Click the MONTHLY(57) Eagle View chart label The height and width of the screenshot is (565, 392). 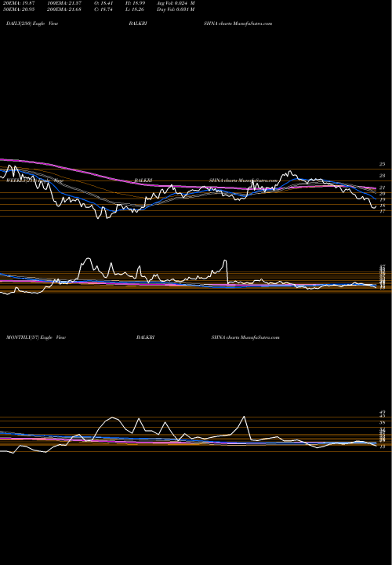click(x=36, y=337)
